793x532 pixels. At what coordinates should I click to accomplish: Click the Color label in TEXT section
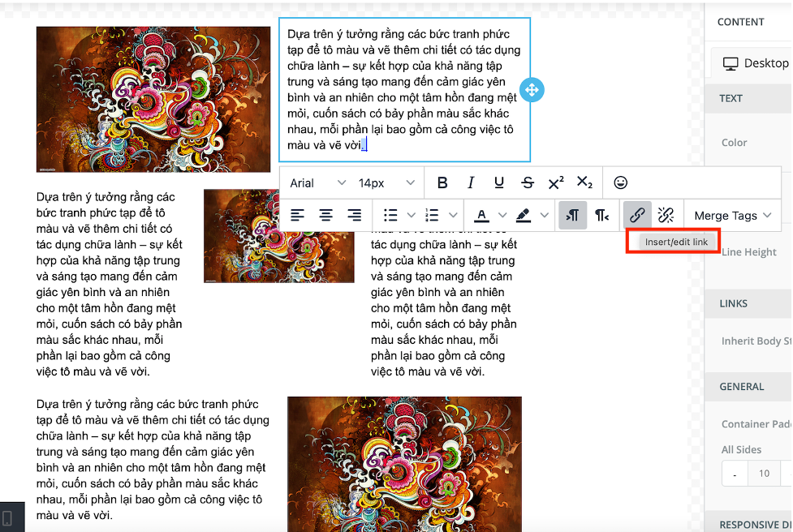(734, 143)
